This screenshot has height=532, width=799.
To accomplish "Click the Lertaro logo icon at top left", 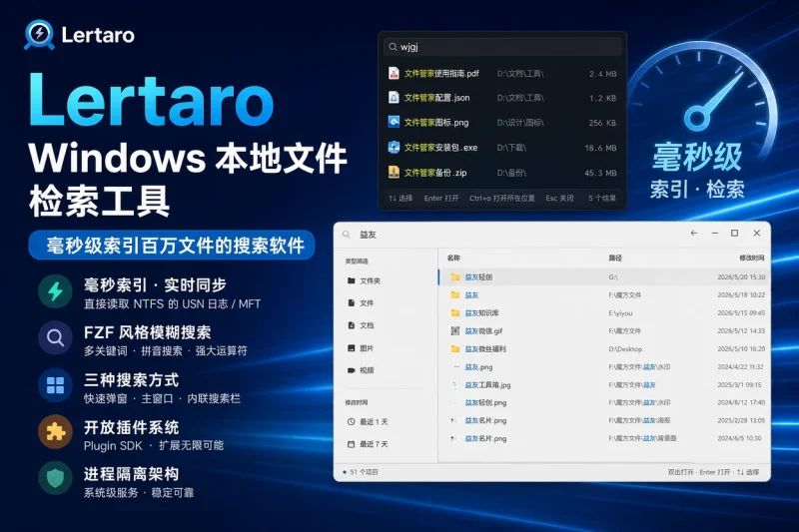I will click(x=39, y=35).
